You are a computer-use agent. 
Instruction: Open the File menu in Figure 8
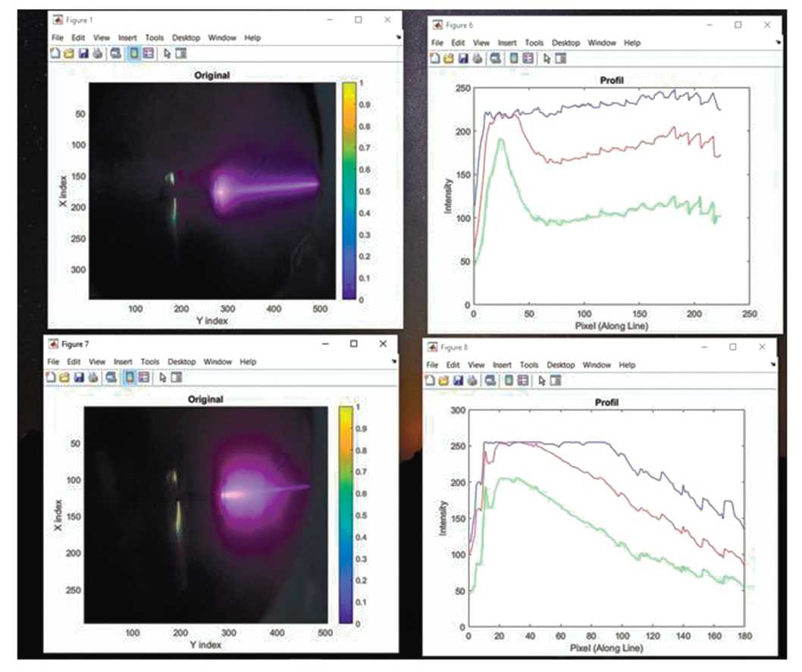pyautogui.click(x=432, y=365)
